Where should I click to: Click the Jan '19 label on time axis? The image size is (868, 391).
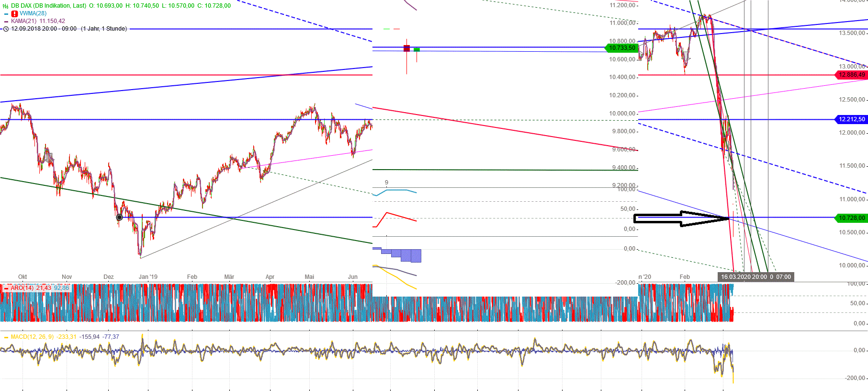(x=148, y=277)
